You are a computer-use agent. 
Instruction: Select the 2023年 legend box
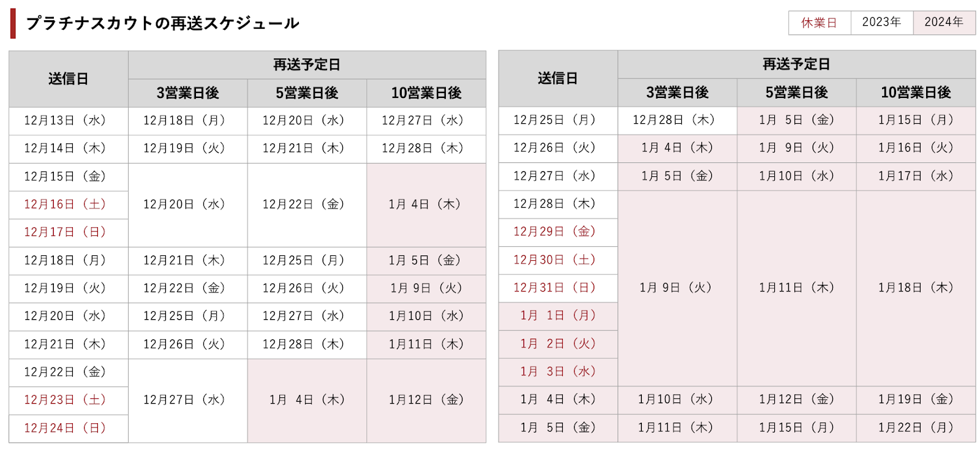click(x=881, y=23)
